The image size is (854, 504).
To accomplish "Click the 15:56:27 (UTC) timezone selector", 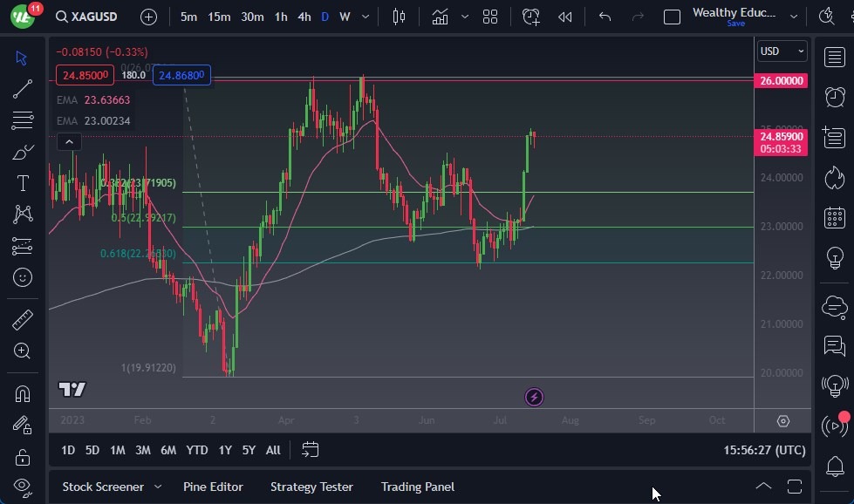I will tap(764, 450).
